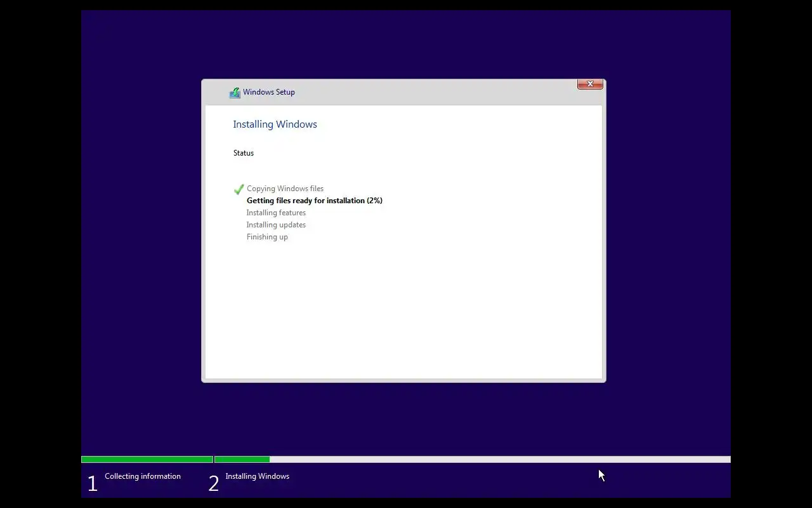The height and width of the screenshot is (508, 812).
Task: Click 'Getting files ready for installation (2%)'
Action: (315, 201)
